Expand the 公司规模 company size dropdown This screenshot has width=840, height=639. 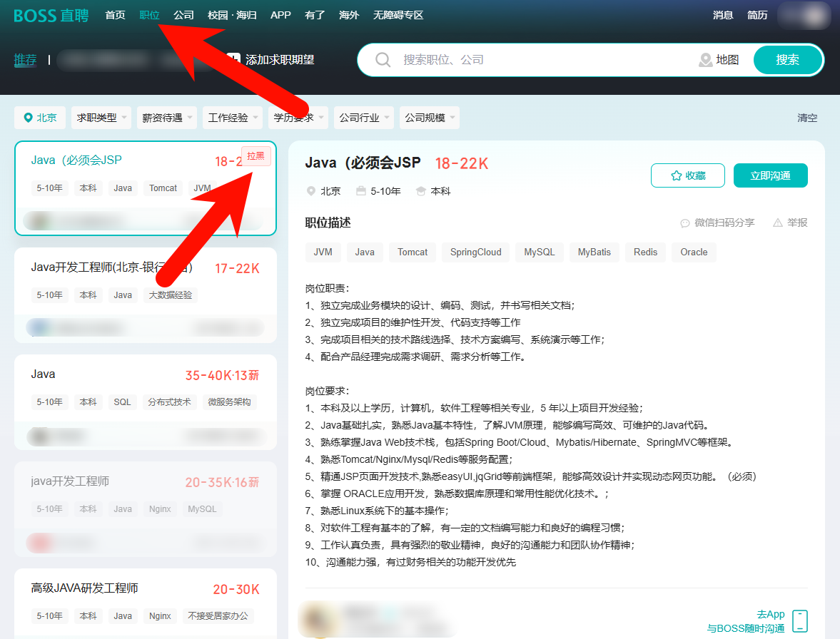(429, 117)
